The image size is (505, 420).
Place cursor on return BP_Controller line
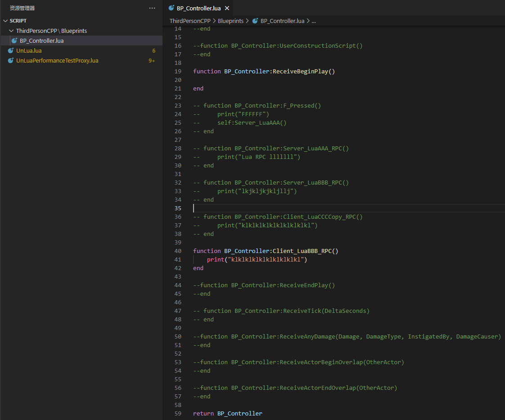coord(227,413)
